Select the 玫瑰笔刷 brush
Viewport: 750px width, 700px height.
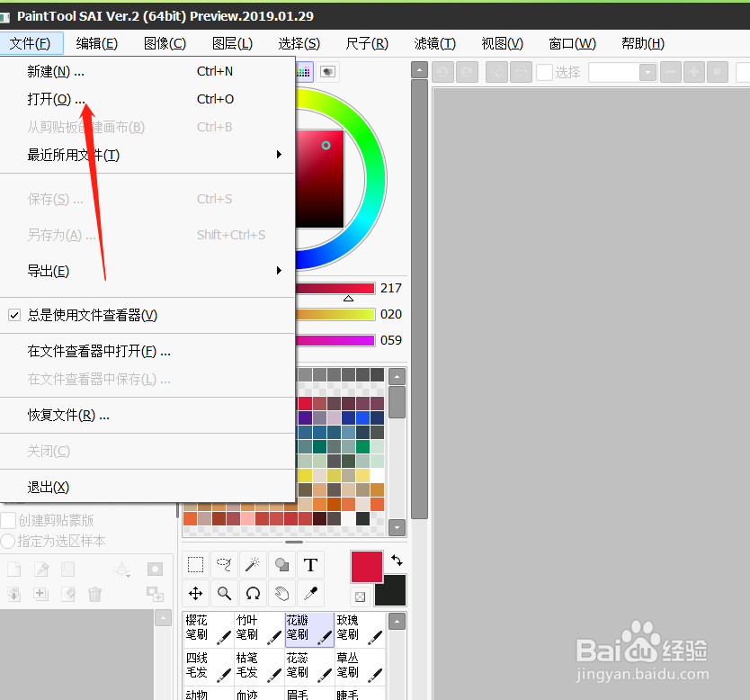coord(361,630)
